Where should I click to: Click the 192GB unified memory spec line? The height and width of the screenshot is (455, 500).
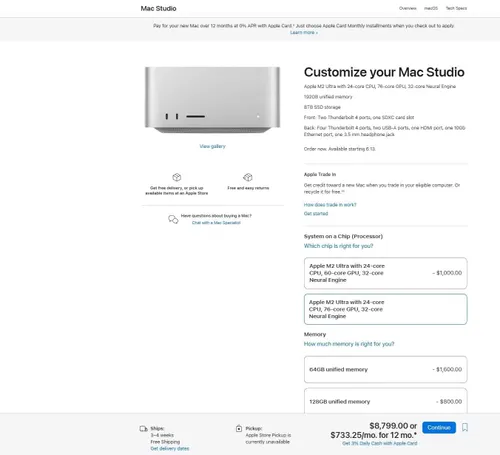point(328,97)
